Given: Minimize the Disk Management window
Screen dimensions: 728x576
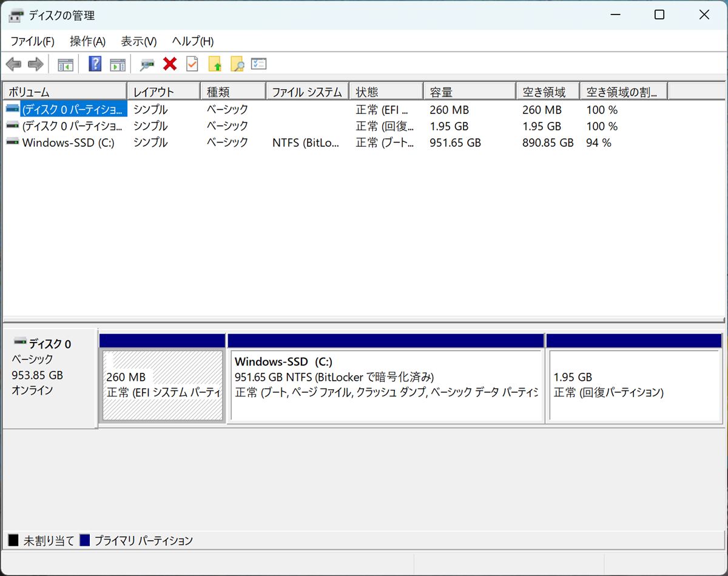Looking at the screenshot, I should pyautogui.click(x=615, y=15).
